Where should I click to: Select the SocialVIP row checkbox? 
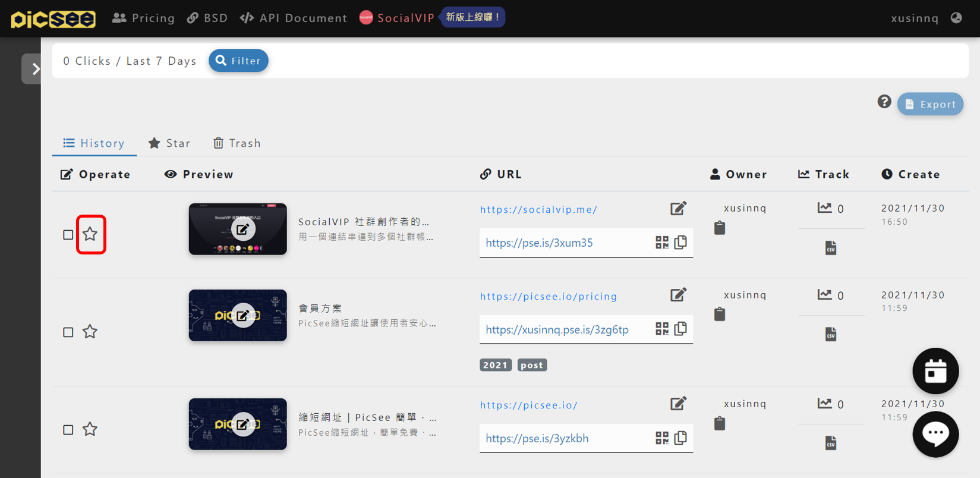point(68,235)
